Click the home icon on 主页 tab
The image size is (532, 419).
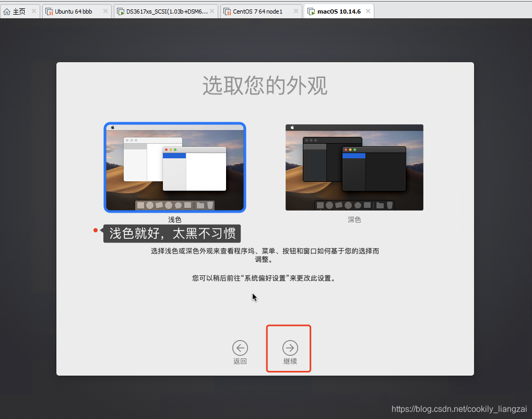[x=7, y=11]
